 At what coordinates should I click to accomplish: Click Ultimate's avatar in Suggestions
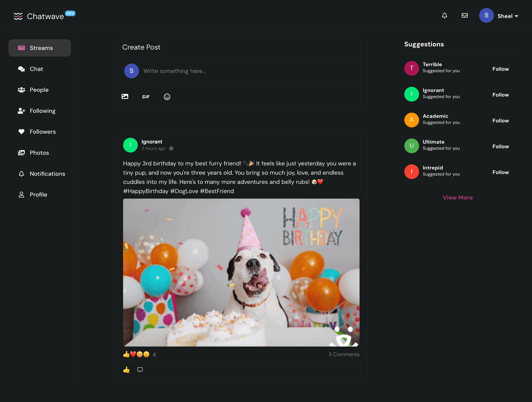(x=412, y=146)
